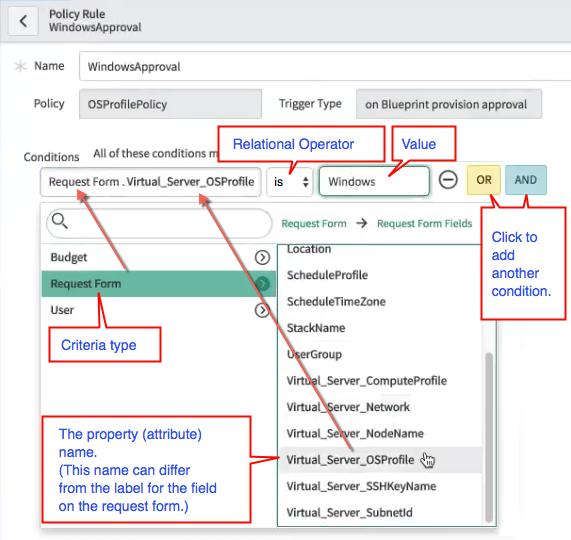This screenshot has width=571, height=540.
Task: Click the Windows value input field
Action: [x=374, y=181]
